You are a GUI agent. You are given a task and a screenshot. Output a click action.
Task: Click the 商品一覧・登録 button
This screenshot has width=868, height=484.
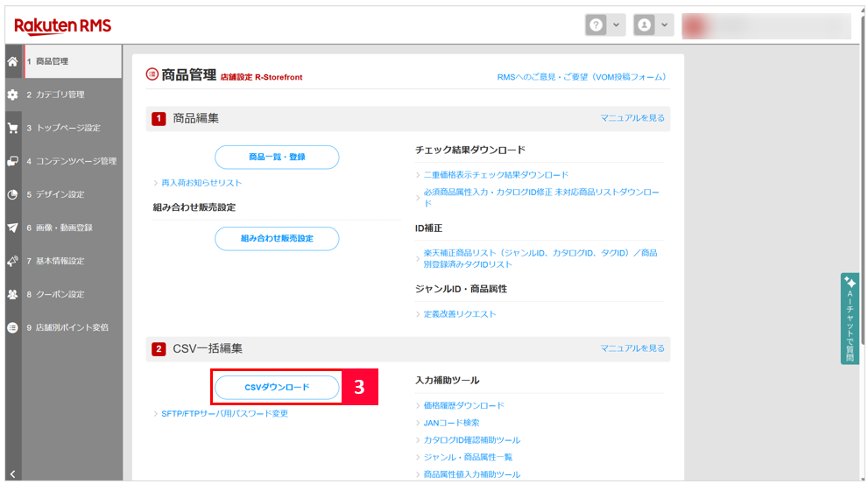(x=277, y=158)
